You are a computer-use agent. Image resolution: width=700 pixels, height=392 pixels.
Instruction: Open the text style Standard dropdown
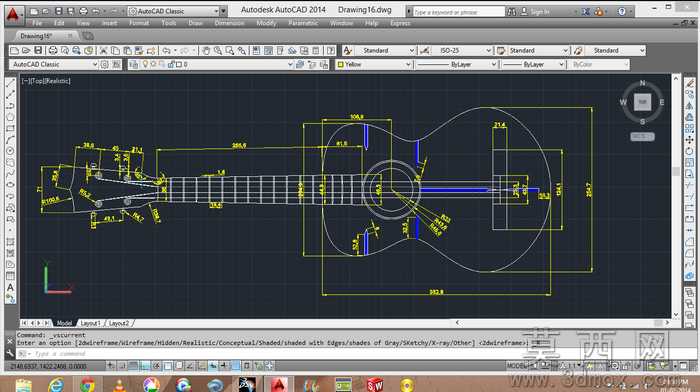(x=412, y=50)
